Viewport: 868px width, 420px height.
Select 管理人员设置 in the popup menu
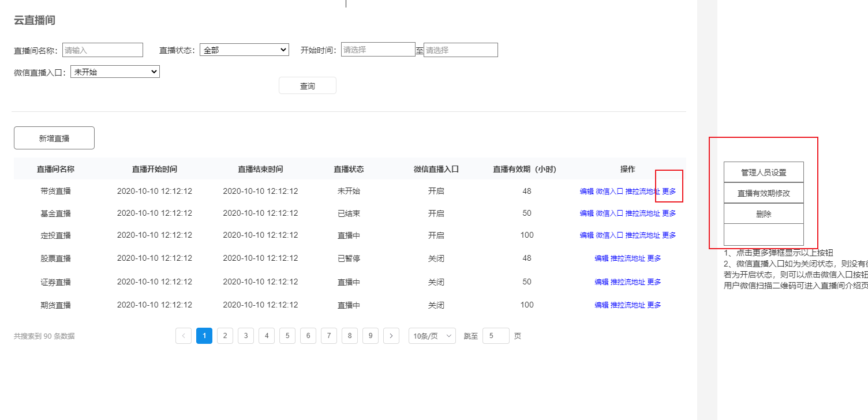763,171
